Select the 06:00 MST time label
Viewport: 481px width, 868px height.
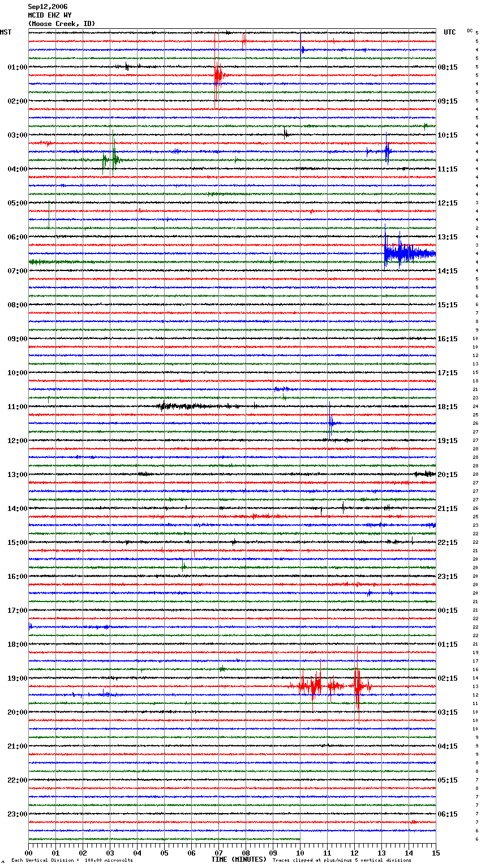point(17,237)
